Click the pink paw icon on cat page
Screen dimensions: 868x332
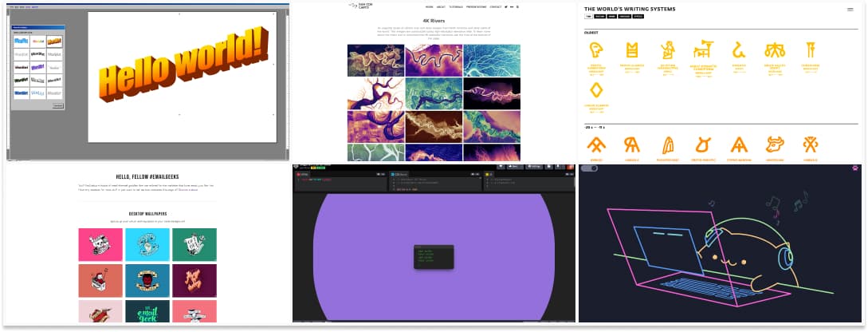tap(855, 168)
